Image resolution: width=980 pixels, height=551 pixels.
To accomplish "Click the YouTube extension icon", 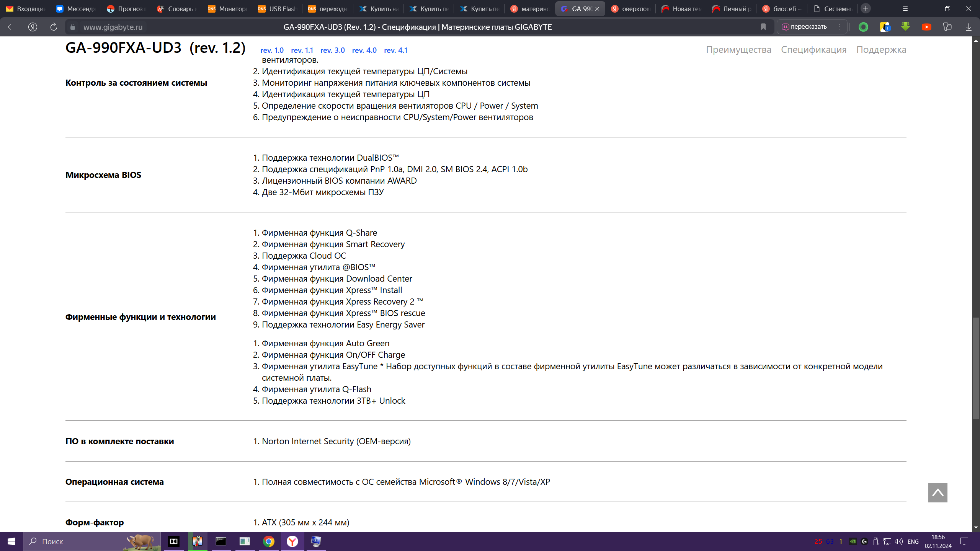I will (x=926, y=27).
